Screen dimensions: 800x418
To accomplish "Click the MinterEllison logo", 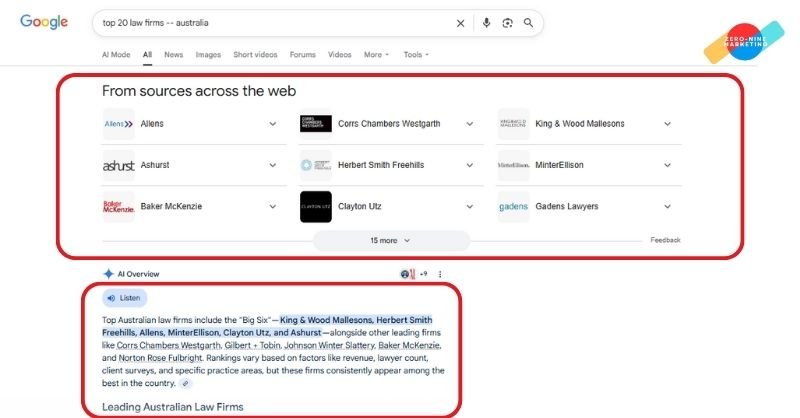I will coord(513,165).
